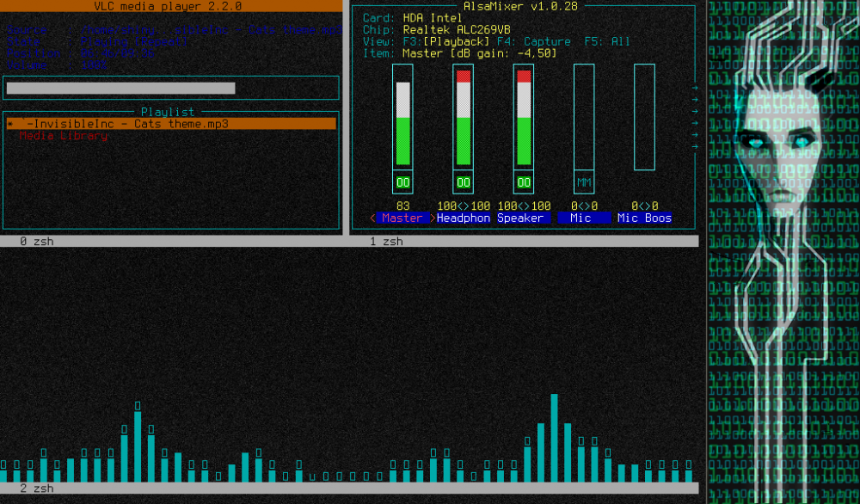The image size is (860, 504).
Task: Toggle the 00 mute indicator under the Speaker bar
Action: (523, 182)
